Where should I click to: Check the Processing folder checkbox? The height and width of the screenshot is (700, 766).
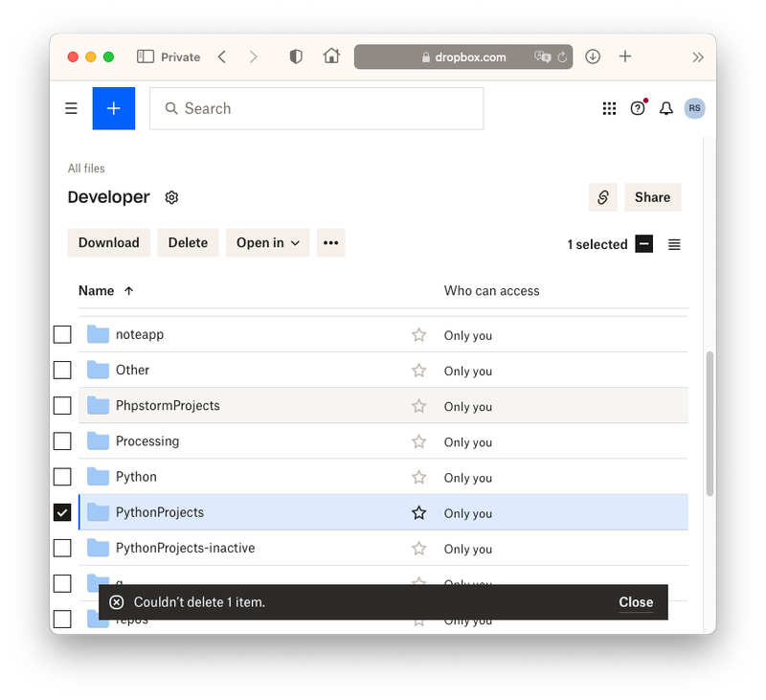62,441
